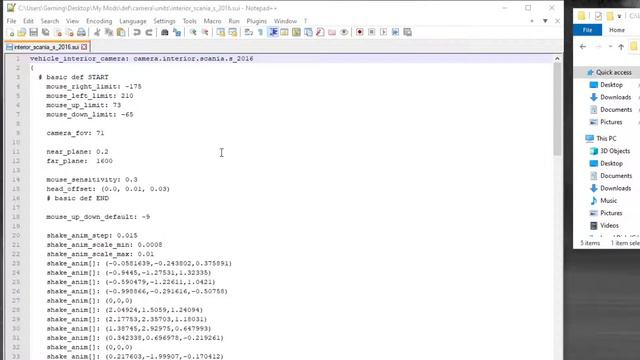Screen dimensions: 640x360
Task: Open the Folder as Workspace icon
Action: tap(332, 32)
